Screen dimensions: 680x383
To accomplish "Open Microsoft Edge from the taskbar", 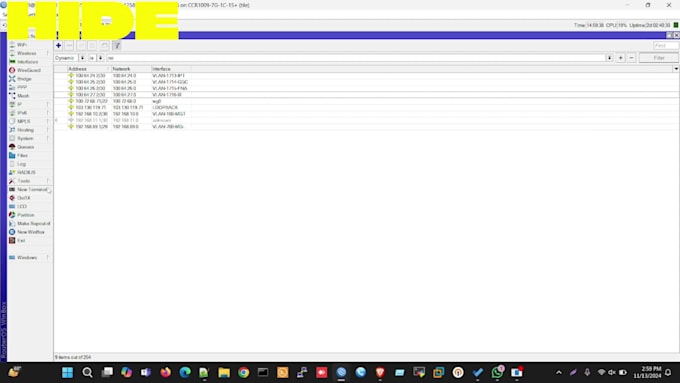I will pos(185,373).
